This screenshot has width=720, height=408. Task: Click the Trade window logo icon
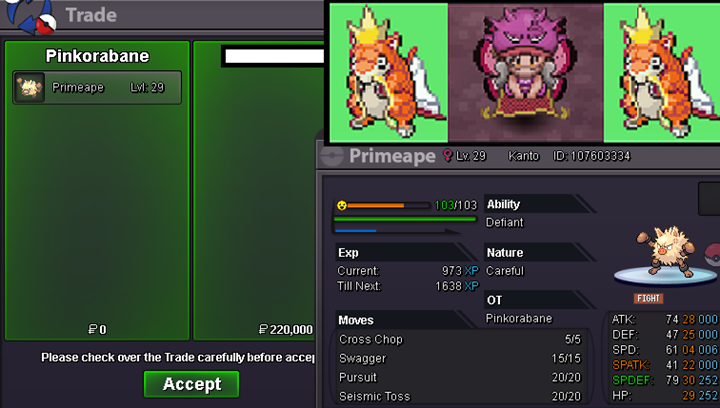tap(30, 16)
